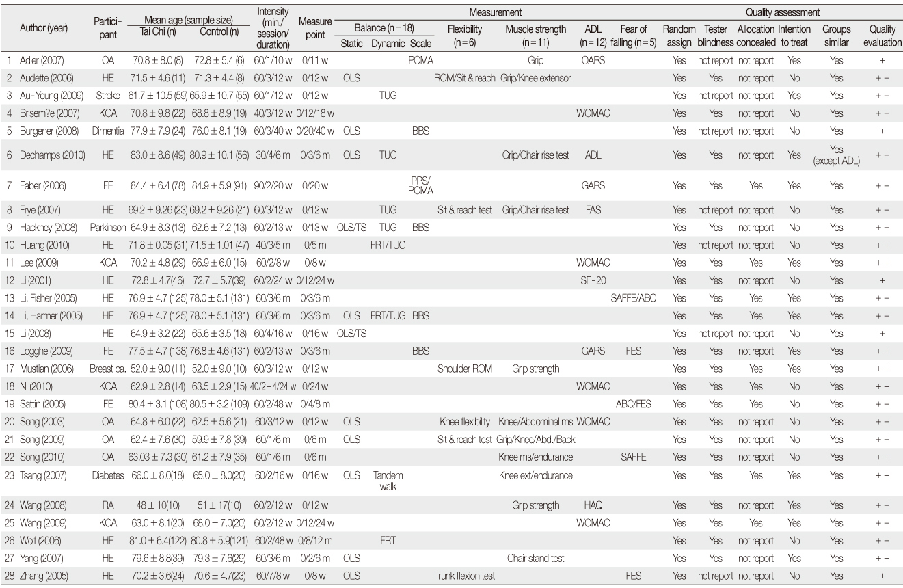903x588 pixels.
Task: Select Wolf (2006) author cell
Action: [40, 541]
